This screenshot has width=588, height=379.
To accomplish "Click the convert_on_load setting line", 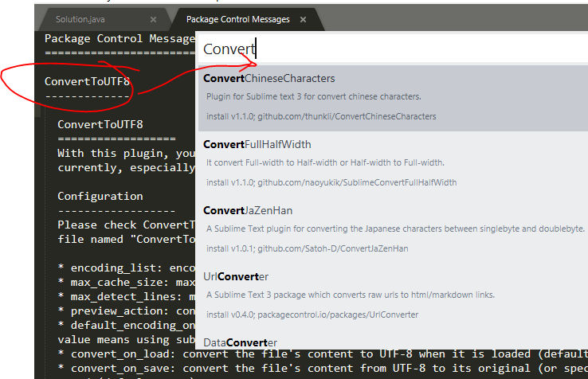I will pyautogui.click(x=323, y=354).
